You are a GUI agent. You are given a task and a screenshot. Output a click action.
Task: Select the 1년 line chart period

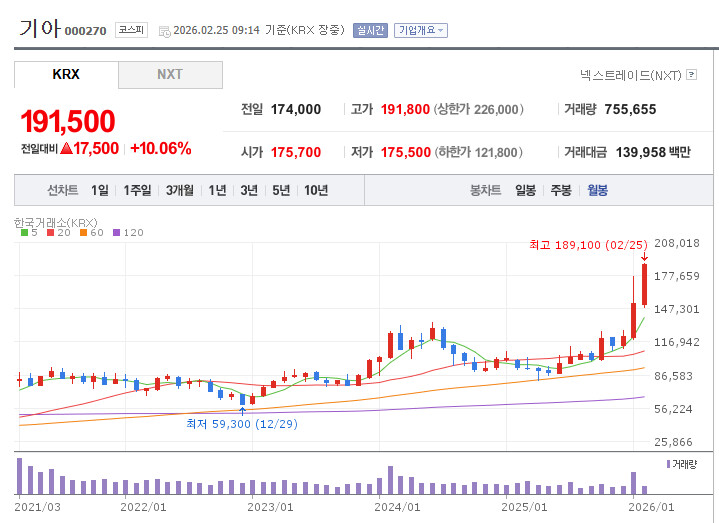coord(217,190)
